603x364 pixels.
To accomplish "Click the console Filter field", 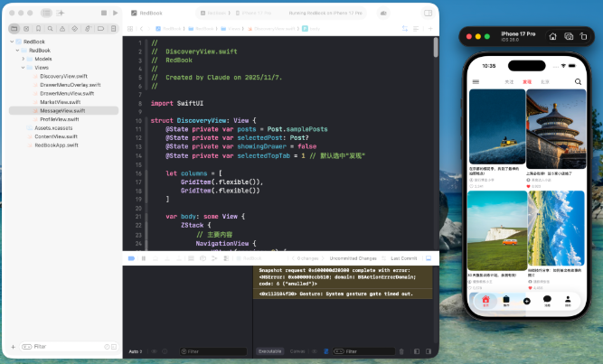I will pos(363,351).
